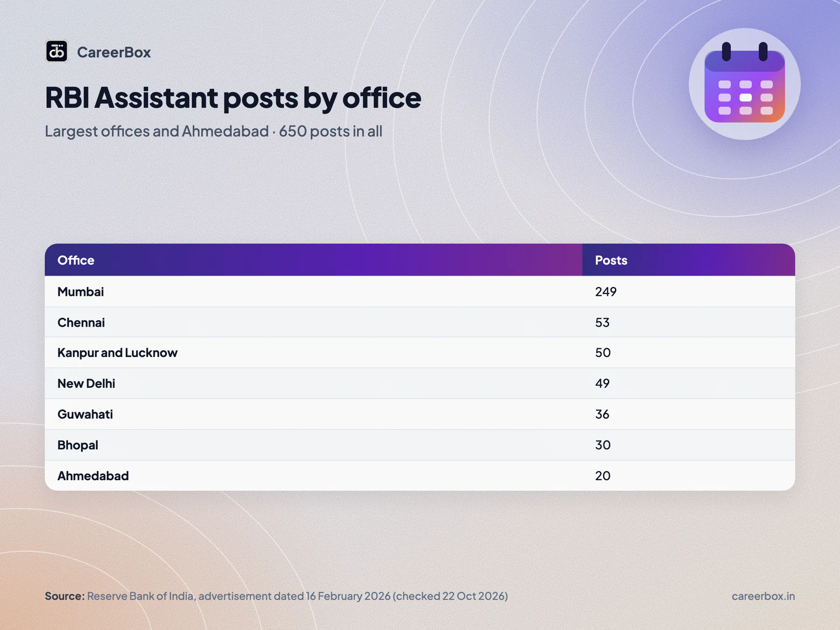Open the careerbox.in link

pyautogui.click(x=763, y=596)
